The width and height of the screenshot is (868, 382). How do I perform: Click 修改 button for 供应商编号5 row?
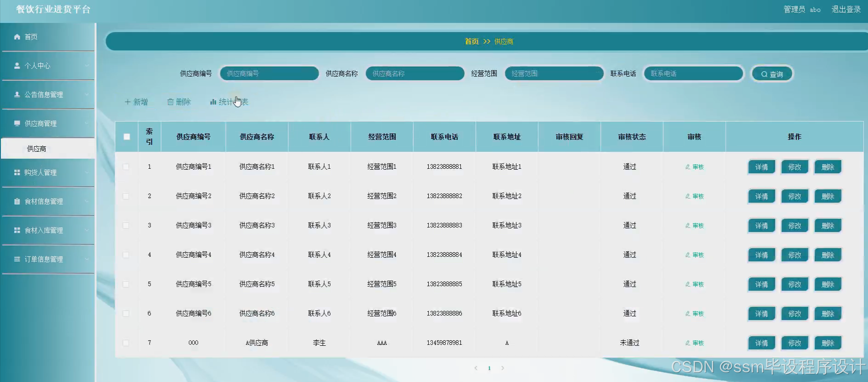(795, 284)
